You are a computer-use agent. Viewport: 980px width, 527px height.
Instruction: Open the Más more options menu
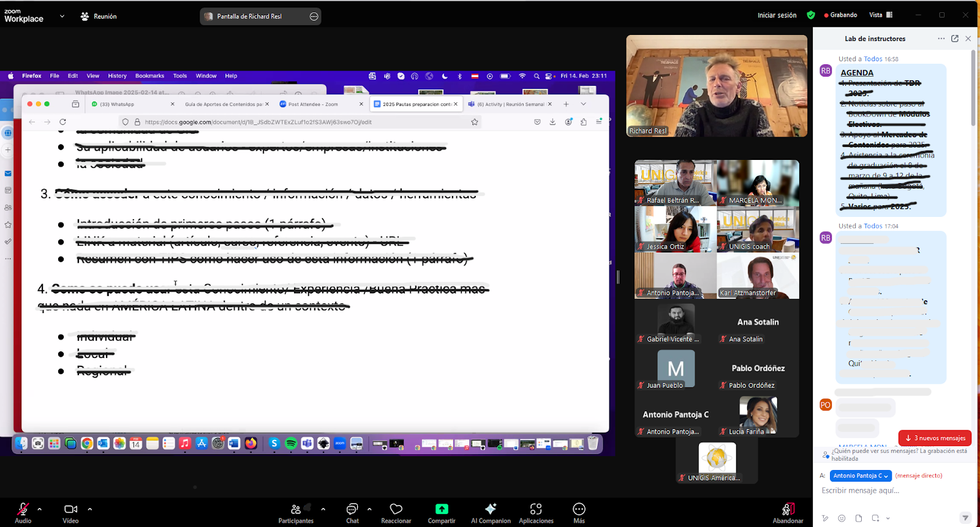click(579, 513)
